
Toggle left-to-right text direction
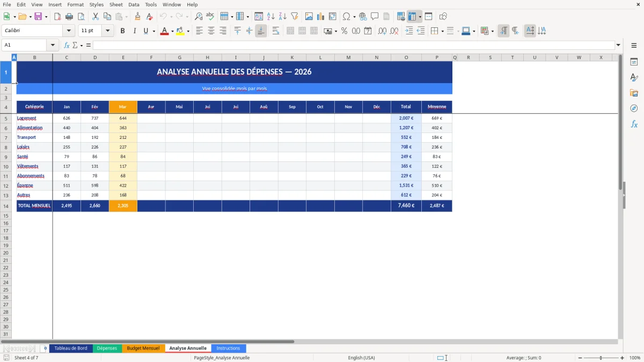click(x=503, y=31)
